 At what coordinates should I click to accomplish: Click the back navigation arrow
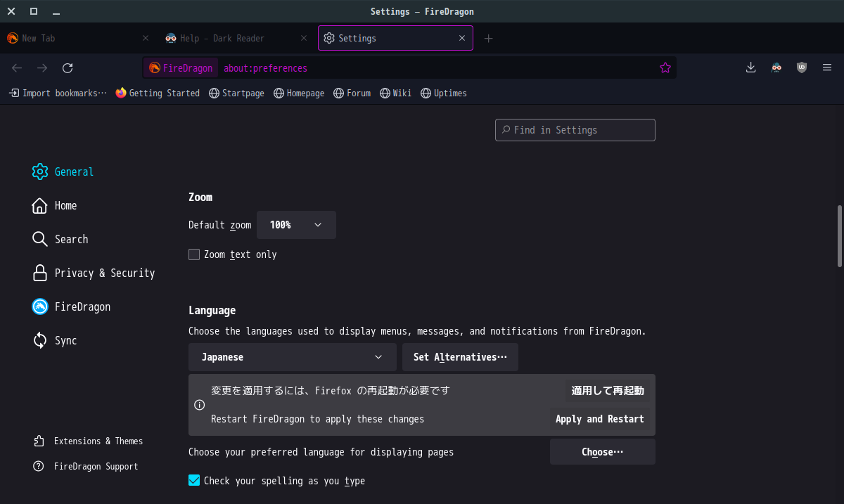point(17,68)
